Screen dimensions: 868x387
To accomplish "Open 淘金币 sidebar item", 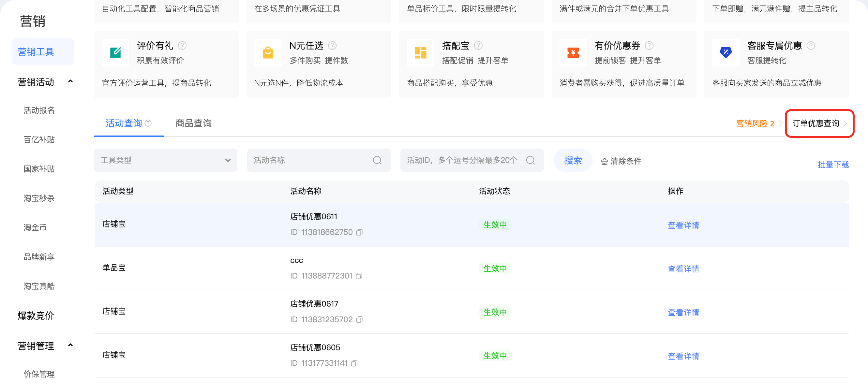I will click(35, 227).
